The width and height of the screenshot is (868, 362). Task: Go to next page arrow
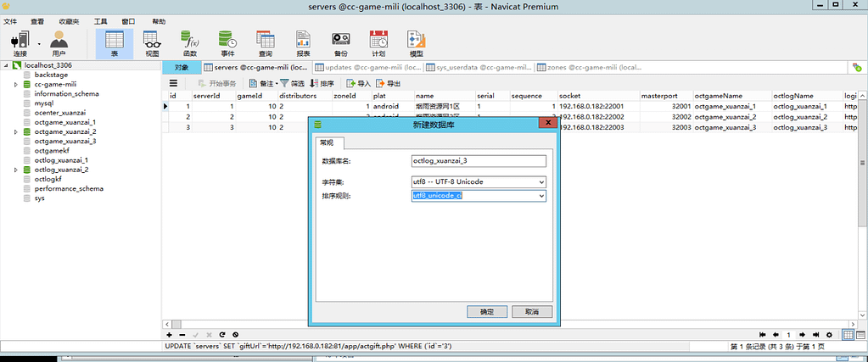pos(804,335)
